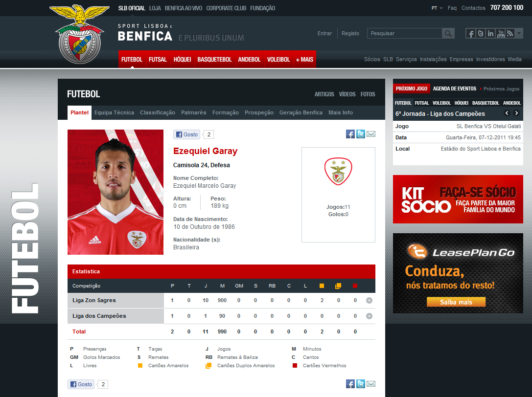Viewport: 532px width, 397px height.
Task: Click the Benfica eagle crest logo
Action: click(80, 34)
